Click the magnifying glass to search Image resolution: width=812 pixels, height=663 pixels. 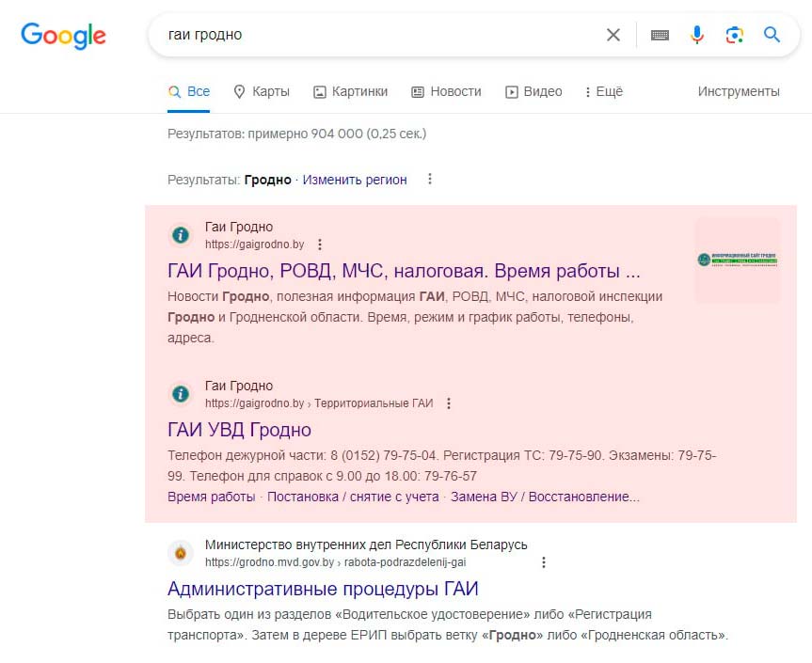coord(772,34)
